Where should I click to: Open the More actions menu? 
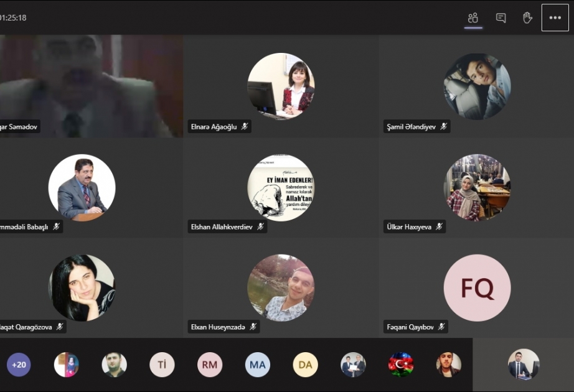tap(555, 17)
